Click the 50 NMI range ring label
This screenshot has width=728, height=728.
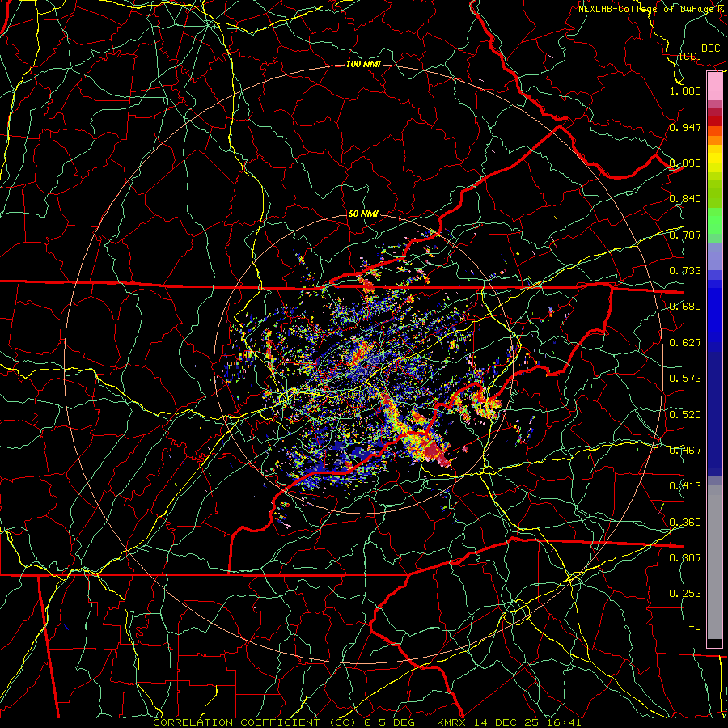(363, 214)
